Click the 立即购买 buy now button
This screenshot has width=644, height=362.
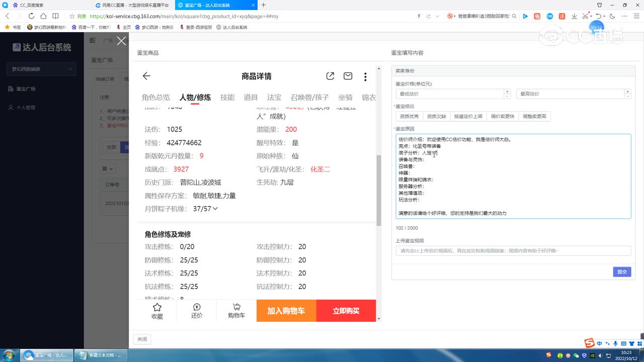point(346,310)
